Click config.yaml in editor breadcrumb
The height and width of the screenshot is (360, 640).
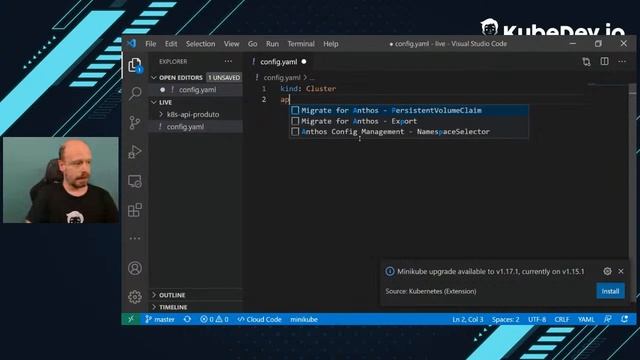point(282,77)
